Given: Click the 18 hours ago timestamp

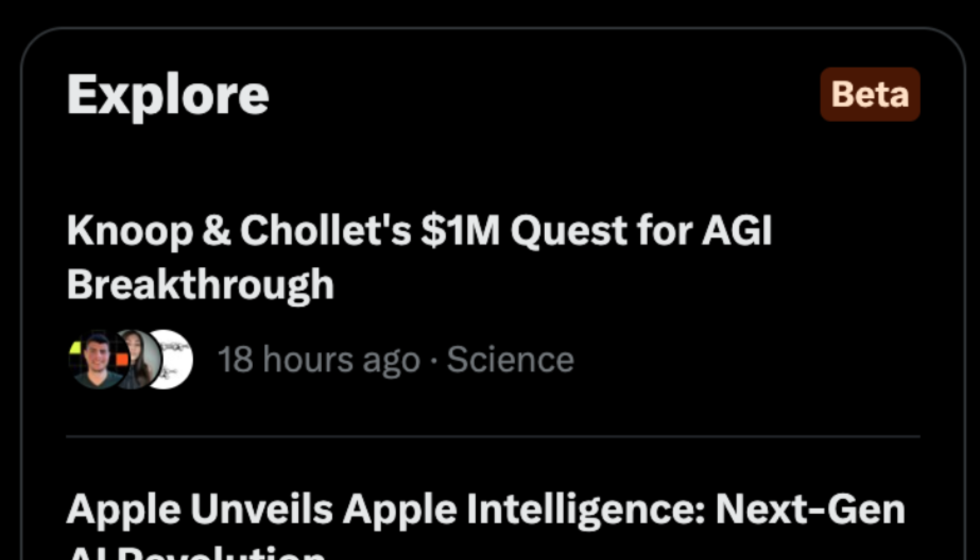Looking at the screenshot, I should pyautogui.click(x=319, y=360).
